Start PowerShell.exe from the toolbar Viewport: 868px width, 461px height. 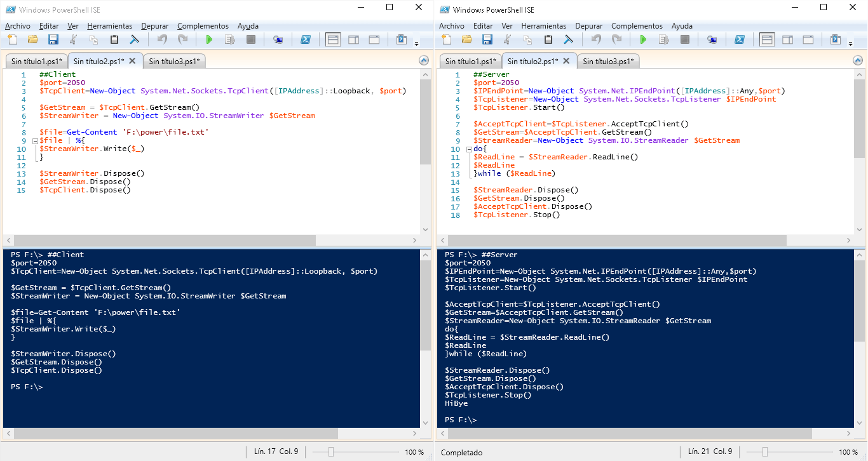(x=306, y=39)
